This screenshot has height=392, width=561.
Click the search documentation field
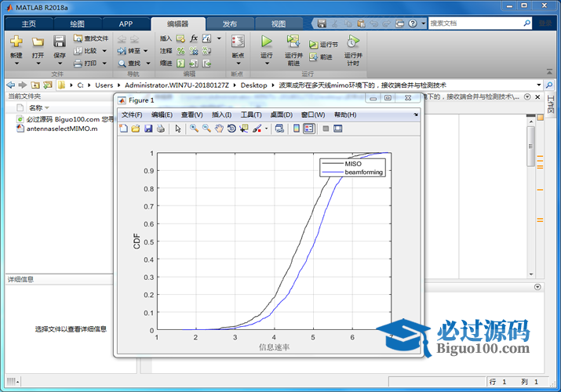pyautogui.click(x=476, y=24)
